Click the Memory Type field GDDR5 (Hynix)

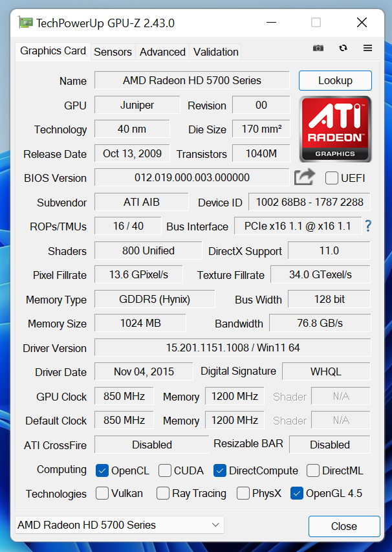[x=155, y=299]
